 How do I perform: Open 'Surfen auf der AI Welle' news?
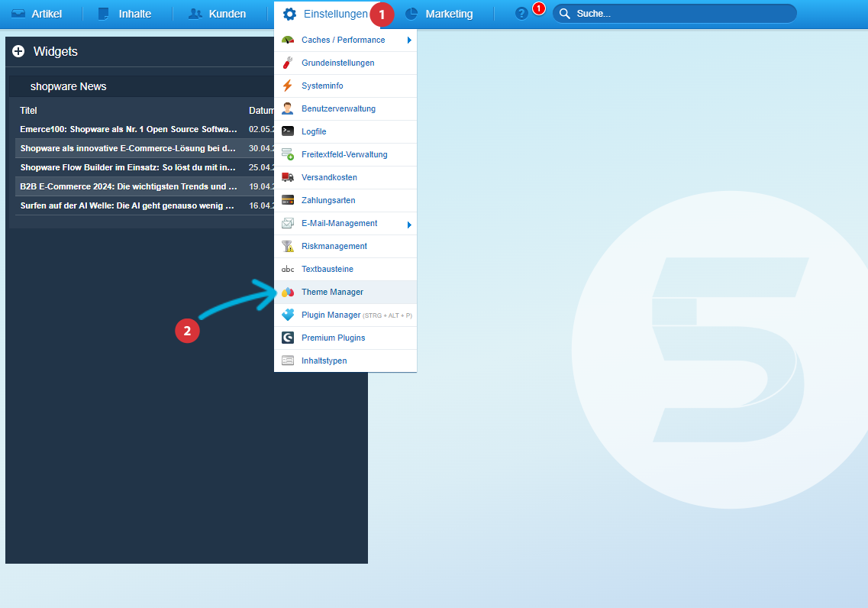127,205
